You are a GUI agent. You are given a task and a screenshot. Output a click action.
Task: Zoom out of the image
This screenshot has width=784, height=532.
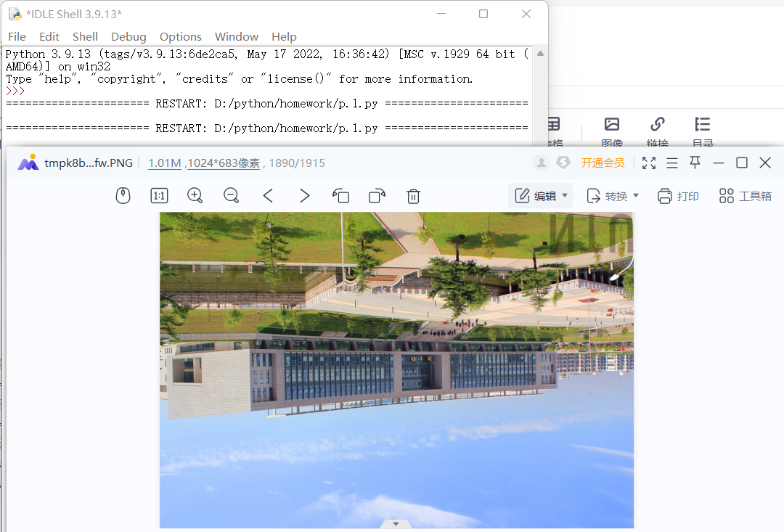click(232, 195)
